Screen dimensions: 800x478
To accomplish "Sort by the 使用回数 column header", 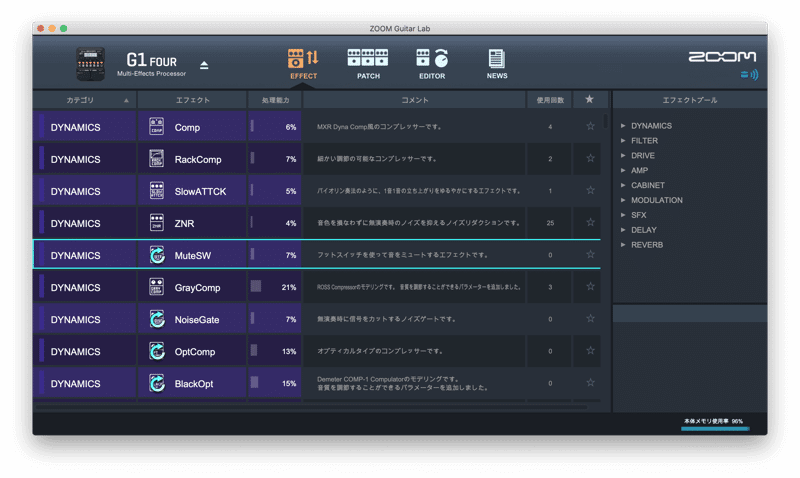I will click(x=549, y=100).
